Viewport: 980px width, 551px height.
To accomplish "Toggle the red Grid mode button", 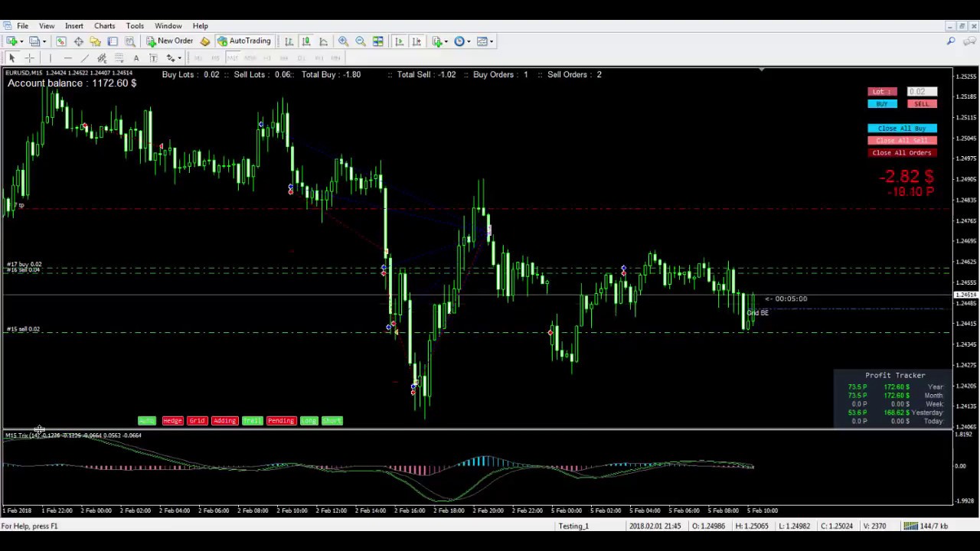I will 198,421.
